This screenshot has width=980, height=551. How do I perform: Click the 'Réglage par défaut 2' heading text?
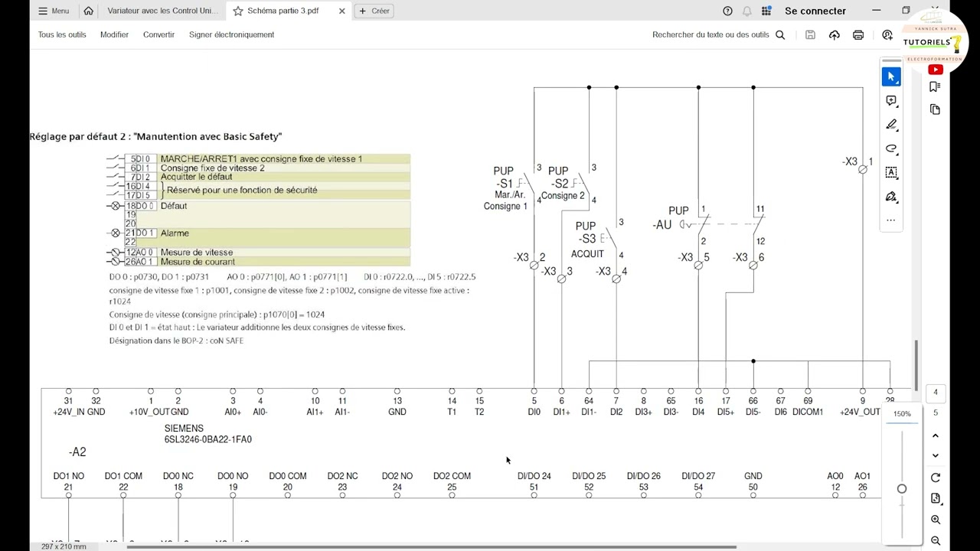(155, 136)
